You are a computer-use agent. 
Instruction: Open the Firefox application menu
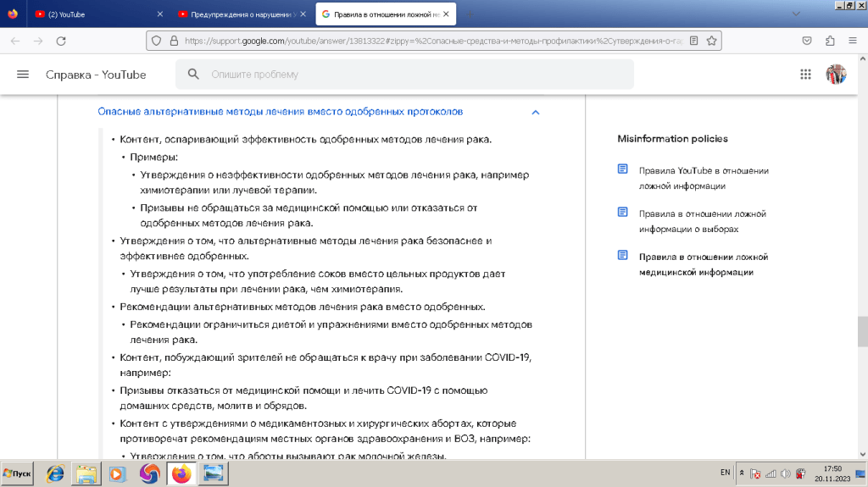[x=853, y=41]
